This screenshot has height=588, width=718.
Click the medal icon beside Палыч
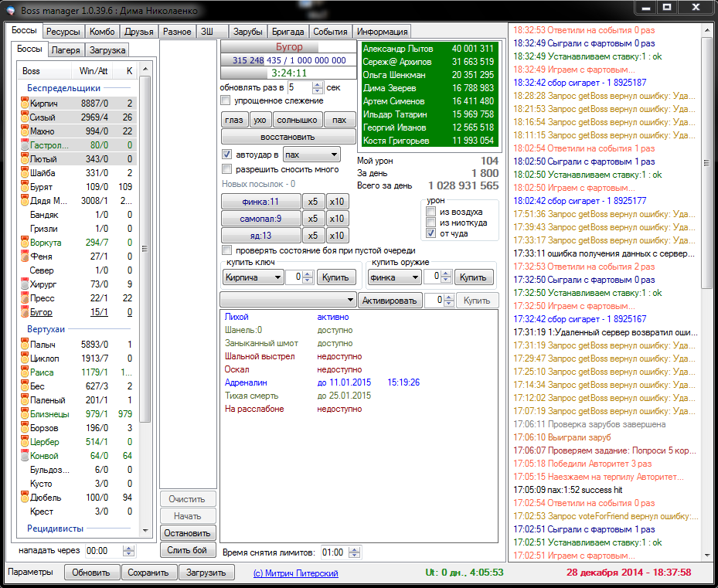(25, 344)
